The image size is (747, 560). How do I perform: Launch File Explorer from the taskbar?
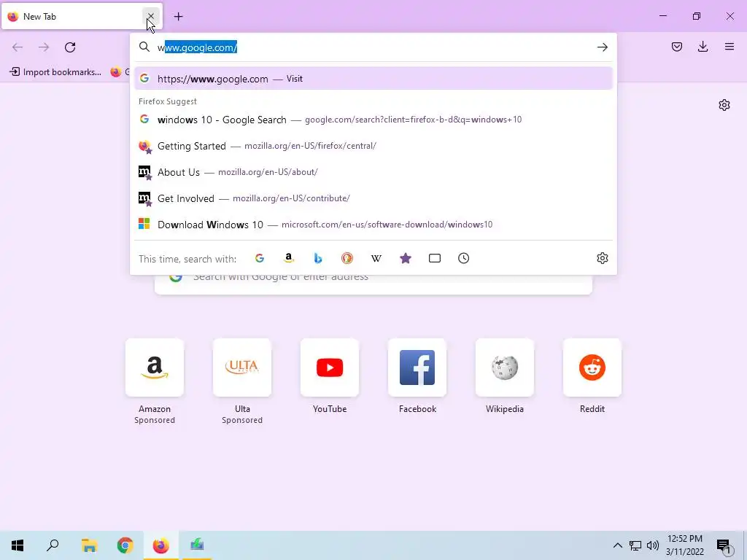pos(89,545)
